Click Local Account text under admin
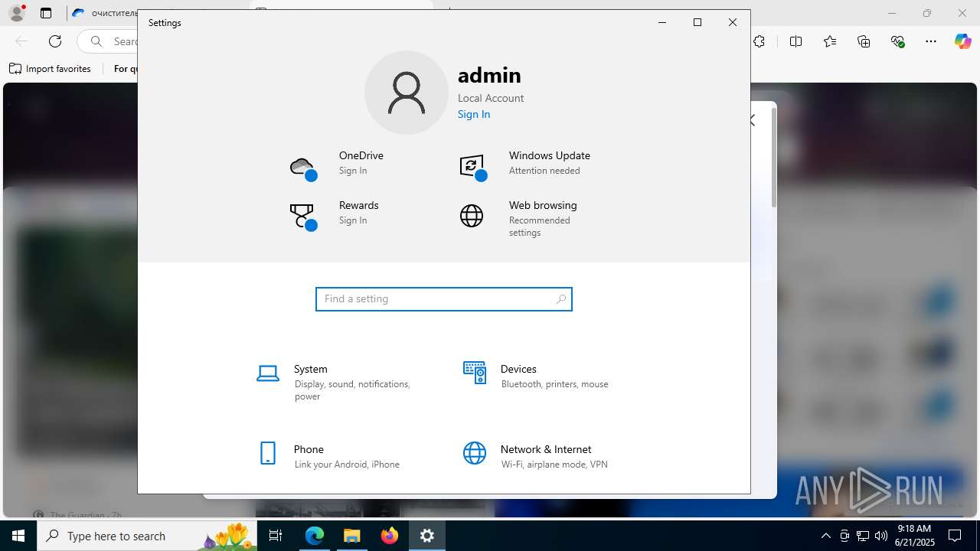The width and height of the screenshot is (980, 551). click(491, 98)
